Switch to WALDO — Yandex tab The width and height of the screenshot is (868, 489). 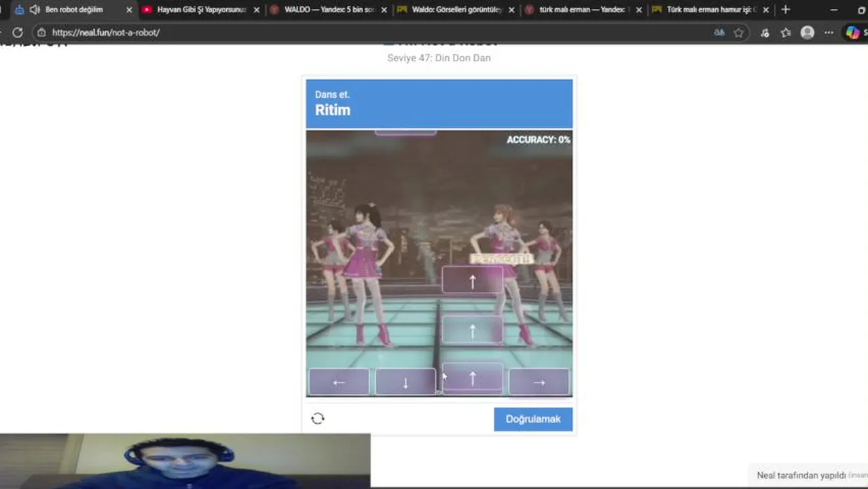(329, 10)
